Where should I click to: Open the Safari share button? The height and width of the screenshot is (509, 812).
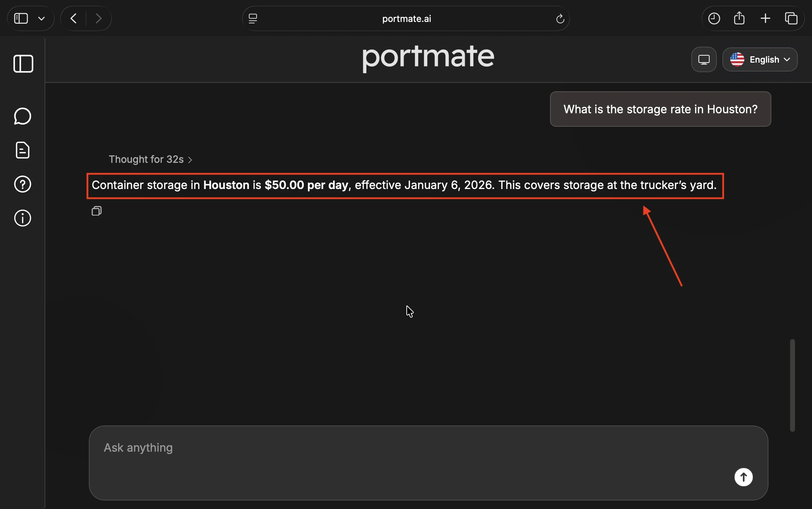739,18
